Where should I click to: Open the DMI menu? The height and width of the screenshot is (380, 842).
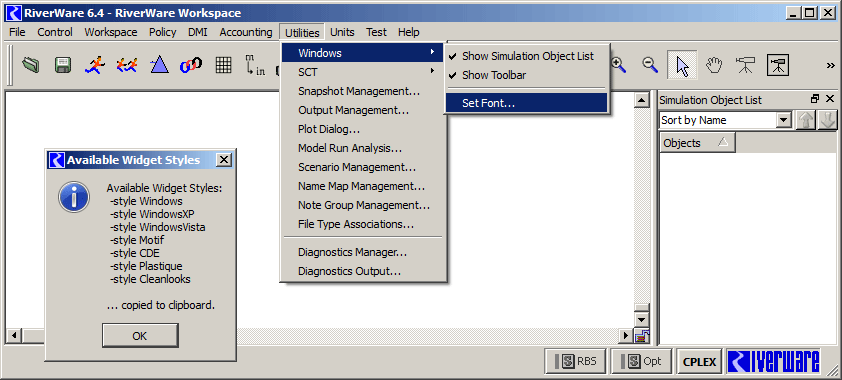coord(198,32)
